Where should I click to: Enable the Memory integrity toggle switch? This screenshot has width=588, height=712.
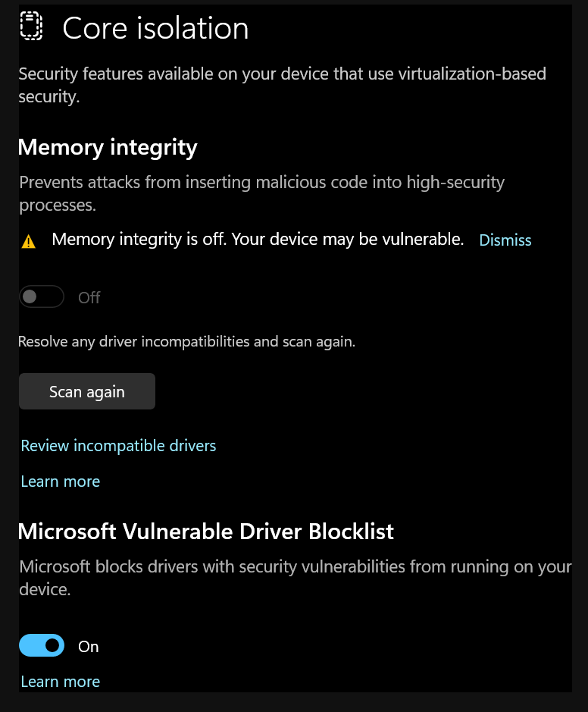tap(41, 297)
